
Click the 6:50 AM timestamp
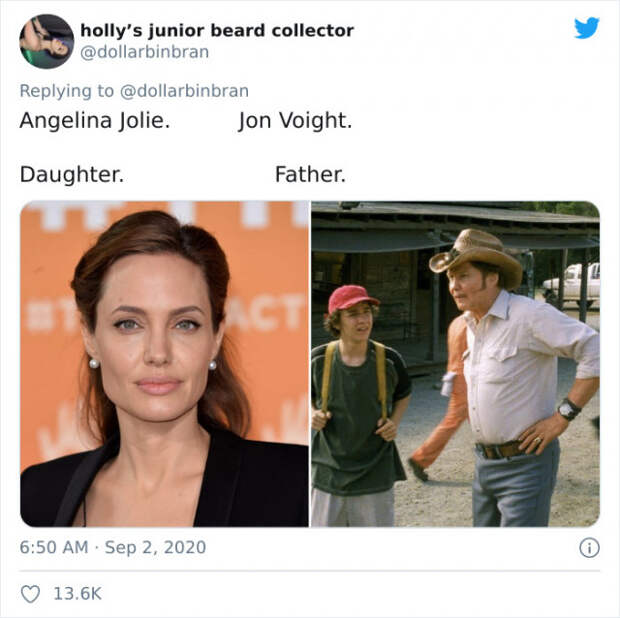point(54,548)
